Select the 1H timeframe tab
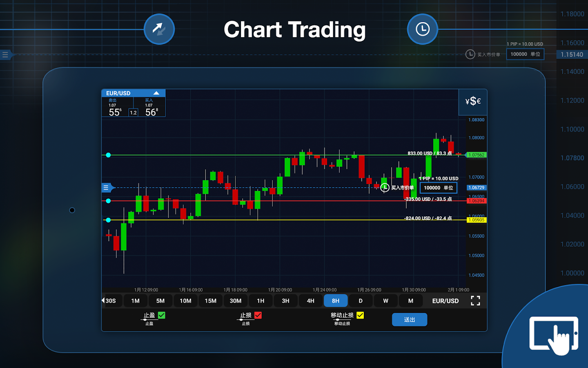 point(261,301)
